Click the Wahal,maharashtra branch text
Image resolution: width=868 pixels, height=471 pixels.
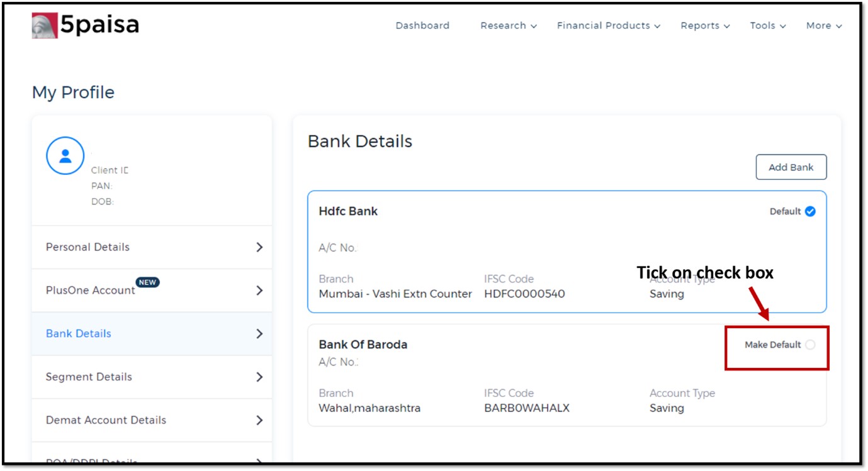pos(369,408)
